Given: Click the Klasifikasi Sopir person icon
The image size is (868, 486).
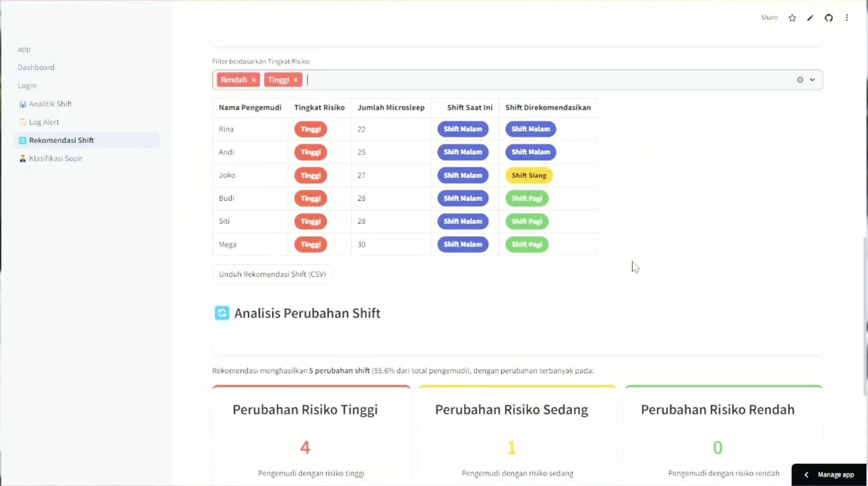Looking at the screenshot, I should [x=23, y=159].
